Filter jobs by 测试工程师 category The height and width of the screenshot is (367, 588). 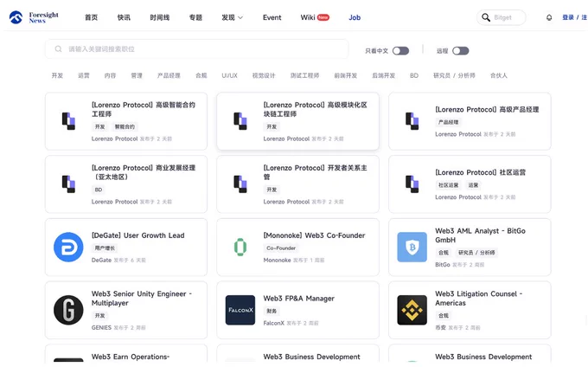[x=305, y=75]
